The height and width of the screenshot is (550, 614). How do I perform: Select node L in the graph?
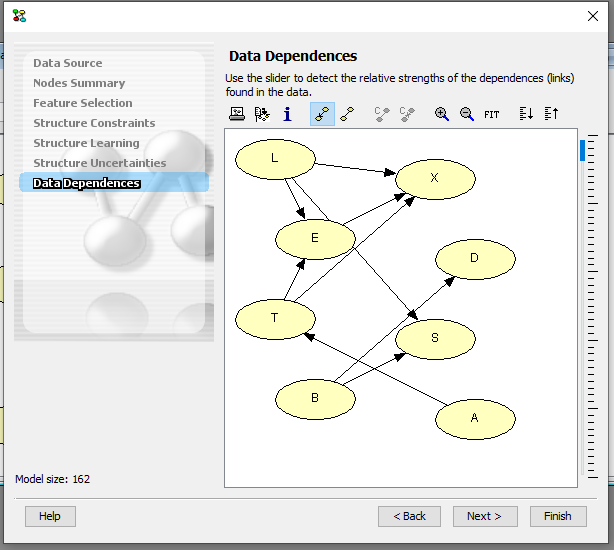point(275,159)
